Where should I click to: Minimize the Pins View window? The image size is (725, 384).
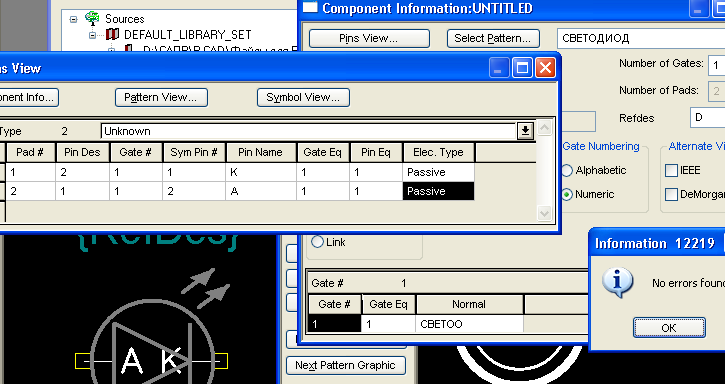coord(499,68)
